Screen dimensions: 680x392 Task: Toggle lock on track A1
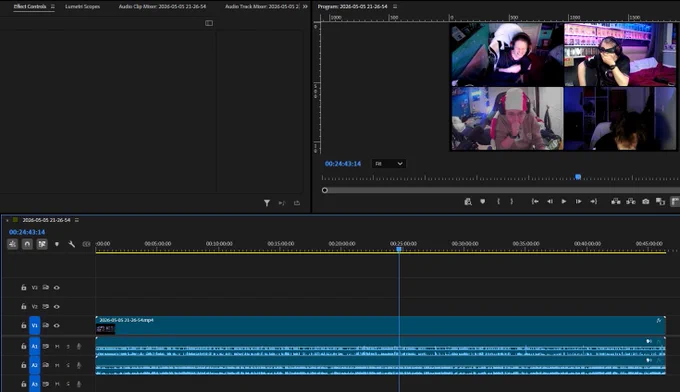(23, 346)
